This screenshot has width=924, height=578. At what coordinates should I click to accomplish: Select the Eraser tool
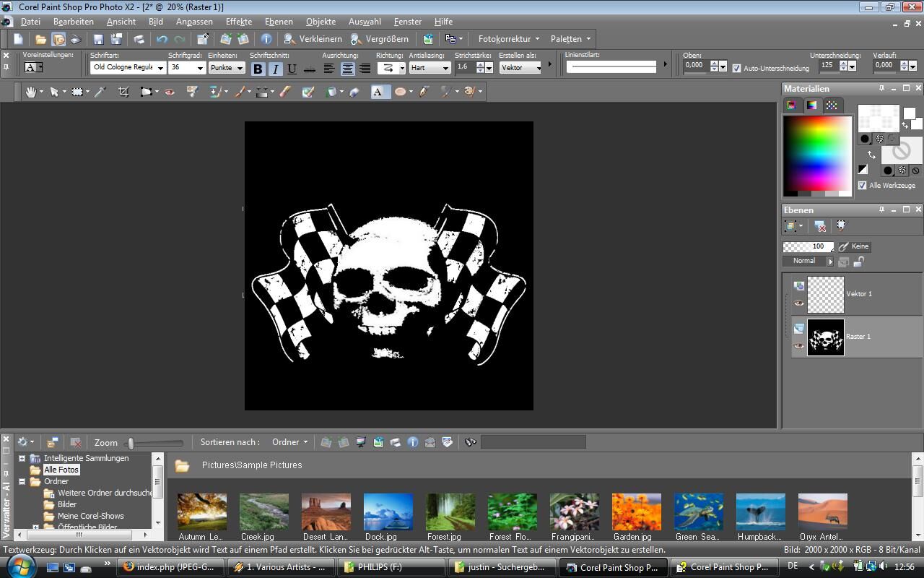[354, 92]
